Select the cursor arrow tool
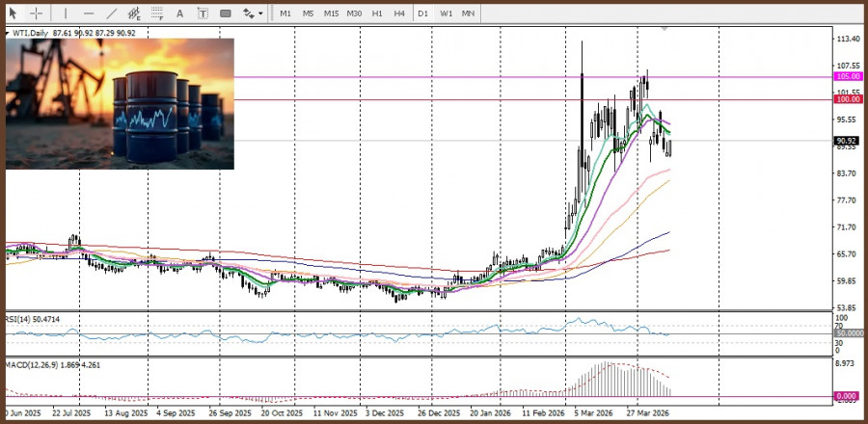868x424 pixels. coord(13,13)
